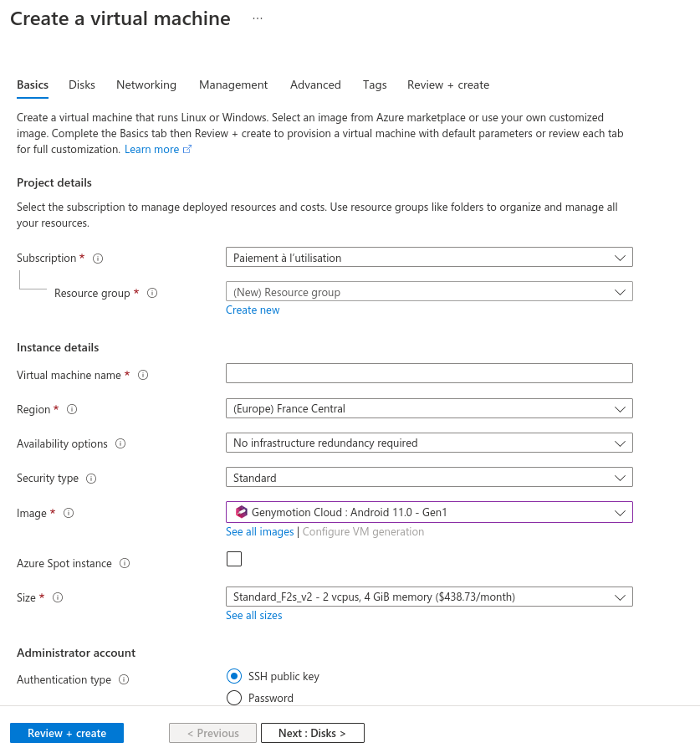The image size is (700, 753).
Task: Open the Tags tab
Action: coord(374,85)
